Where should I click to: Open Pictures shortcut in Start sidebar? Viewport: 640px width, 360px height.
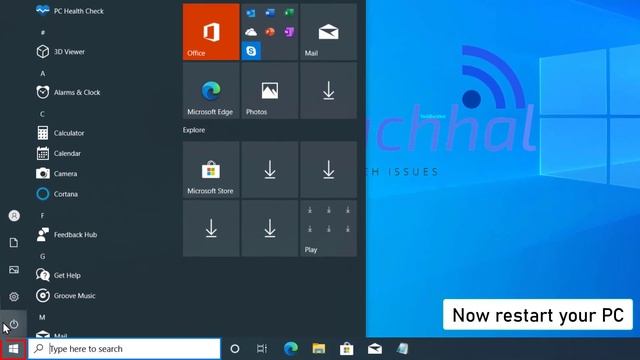(14, 270)
